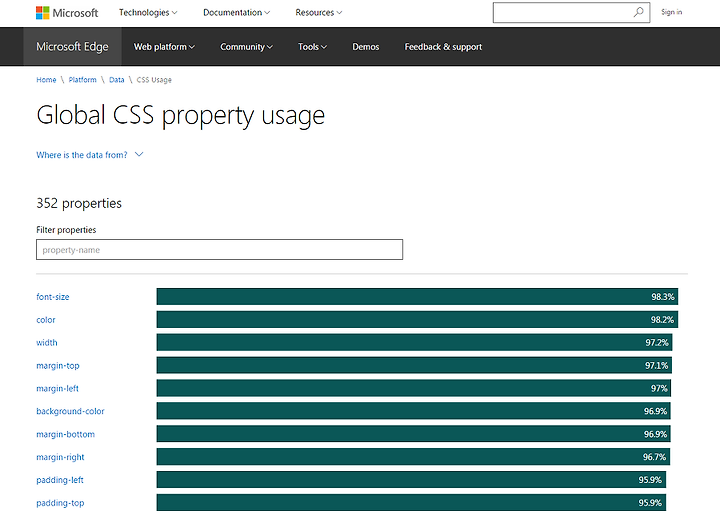Expand the Community menu
720x515 pixels.
coord(246,47)
